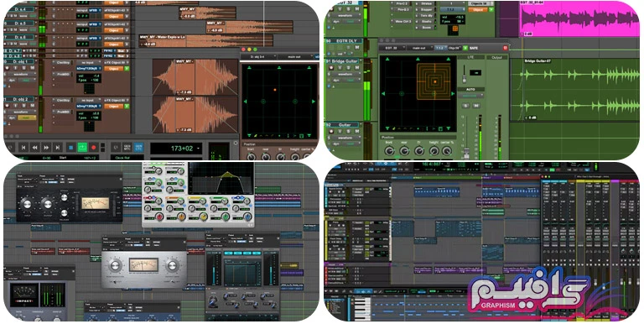This screenshot has height=324, width=644.
Task: Adjust height knob in green panner
Action: [x=434, y=151]
